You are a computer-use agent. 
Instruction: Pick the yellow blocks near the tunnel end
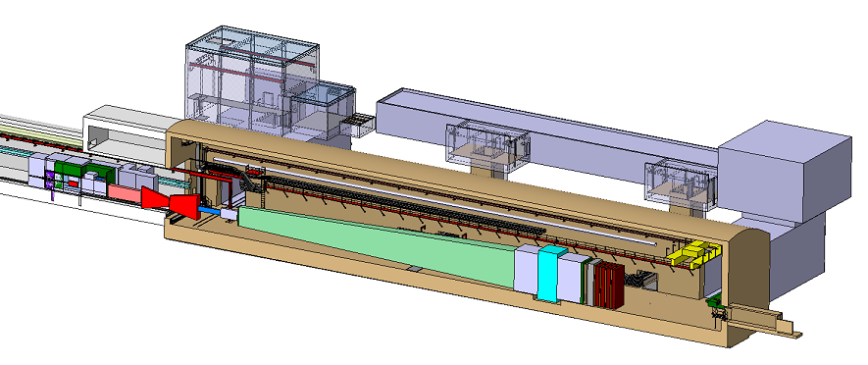pyautogui.click(x=693, y=254)
